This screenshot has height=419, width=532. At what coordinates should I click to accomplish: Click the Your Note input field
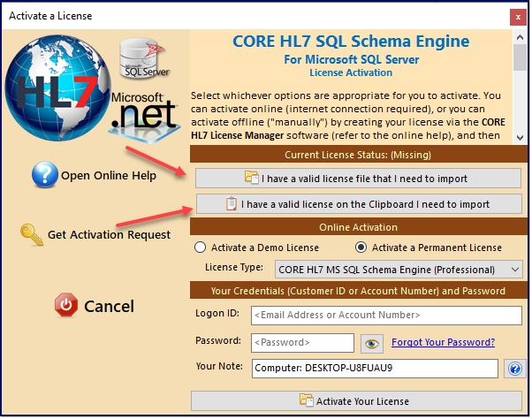375,369
